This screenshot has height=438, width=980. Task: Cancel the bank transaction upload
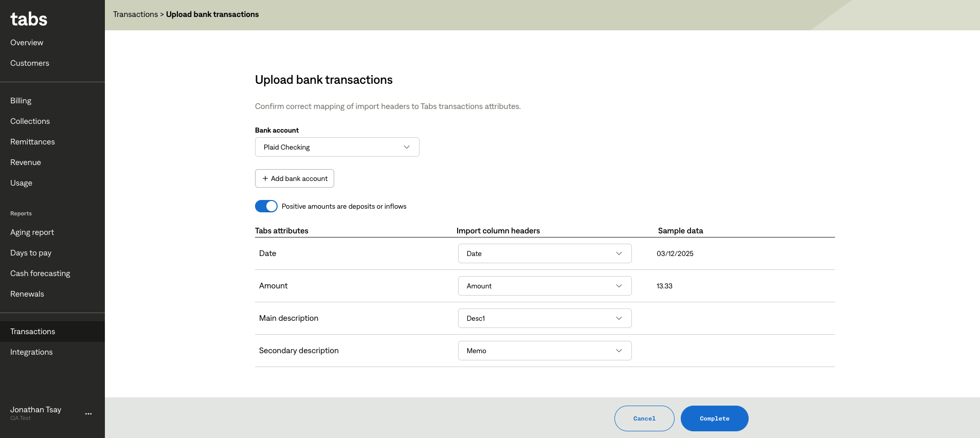644,418
